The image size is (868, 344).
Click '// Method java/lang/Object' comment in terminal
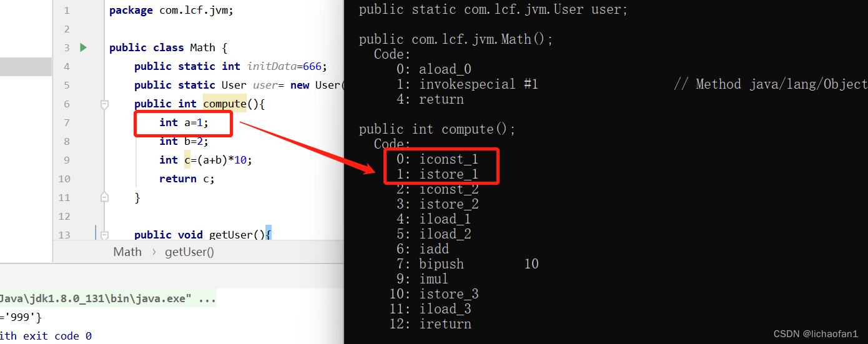[771, 84]
